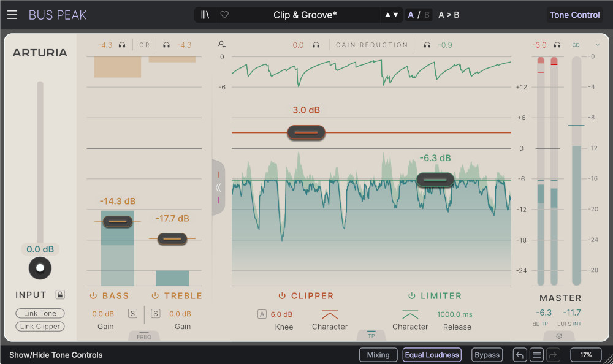Click the undo arrow button
Screen dimensions: 613x364
(x=519, y=355)
